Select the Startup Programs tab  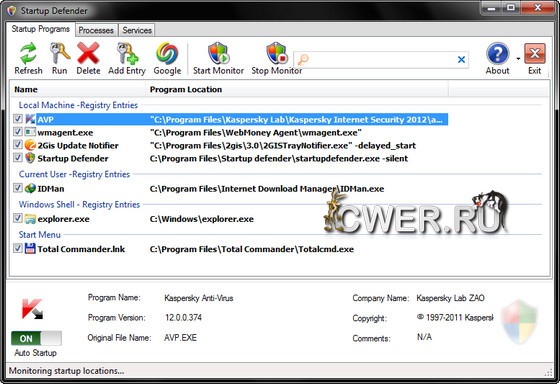[40, 29]
